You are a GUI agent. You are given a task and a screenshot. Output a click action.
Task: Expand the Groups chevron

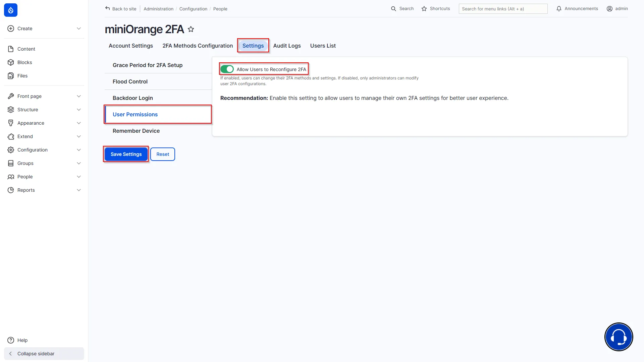point(79,163)
